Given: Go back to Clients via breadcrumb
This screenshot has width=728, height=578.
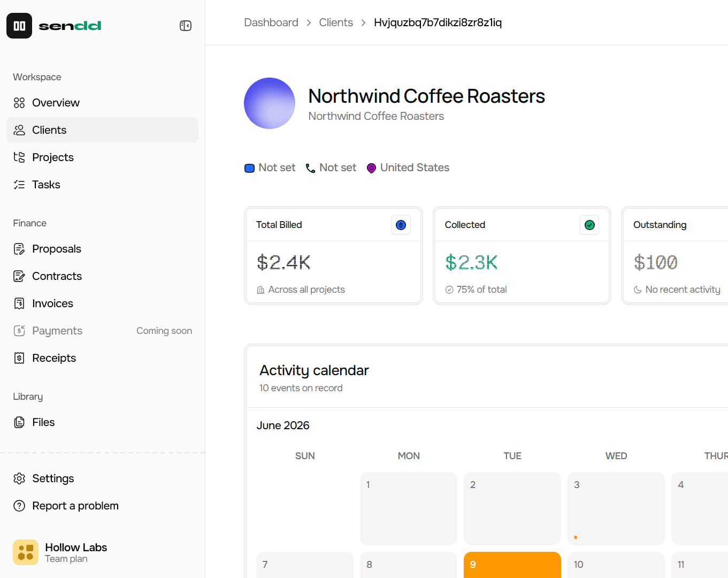Looking at the screenshot, I should point(336,22).
